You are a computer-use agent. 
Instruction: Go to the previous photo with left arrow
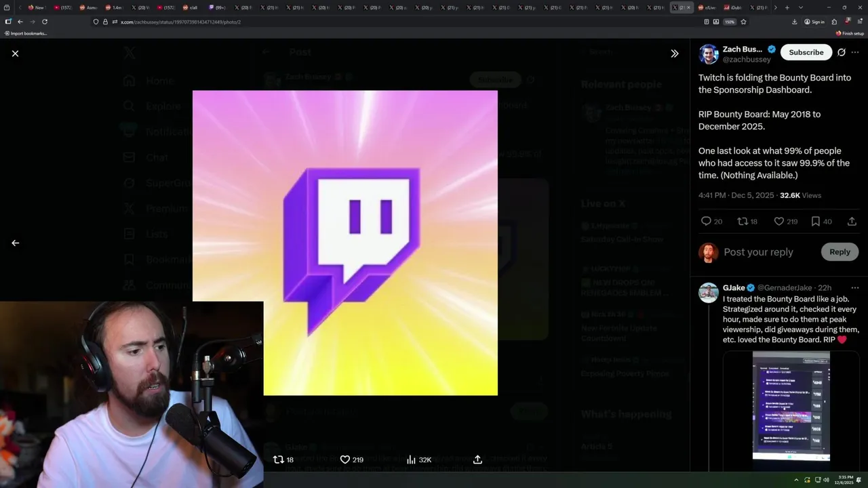click(15, 243)
